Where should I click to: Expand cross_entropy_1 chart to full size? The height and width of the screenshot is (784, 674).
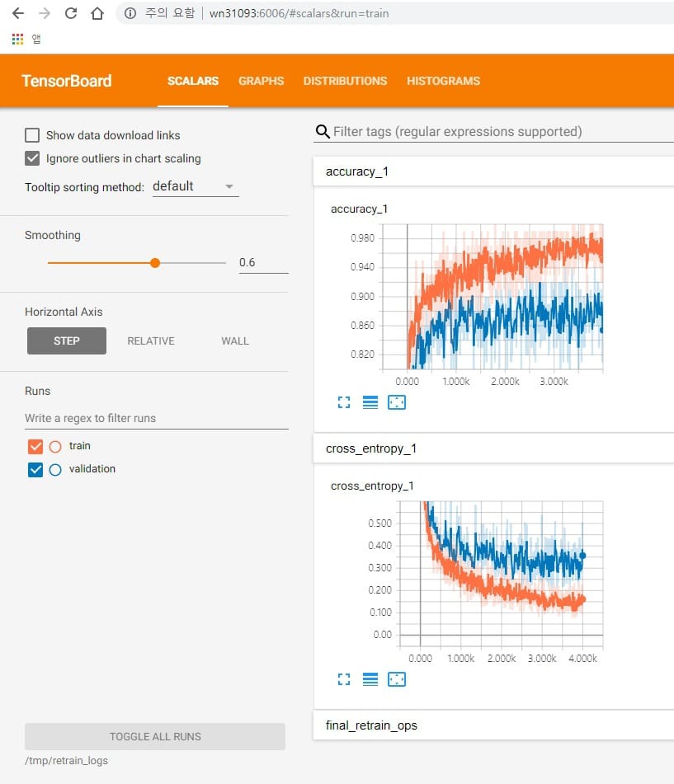click(344, 679)
